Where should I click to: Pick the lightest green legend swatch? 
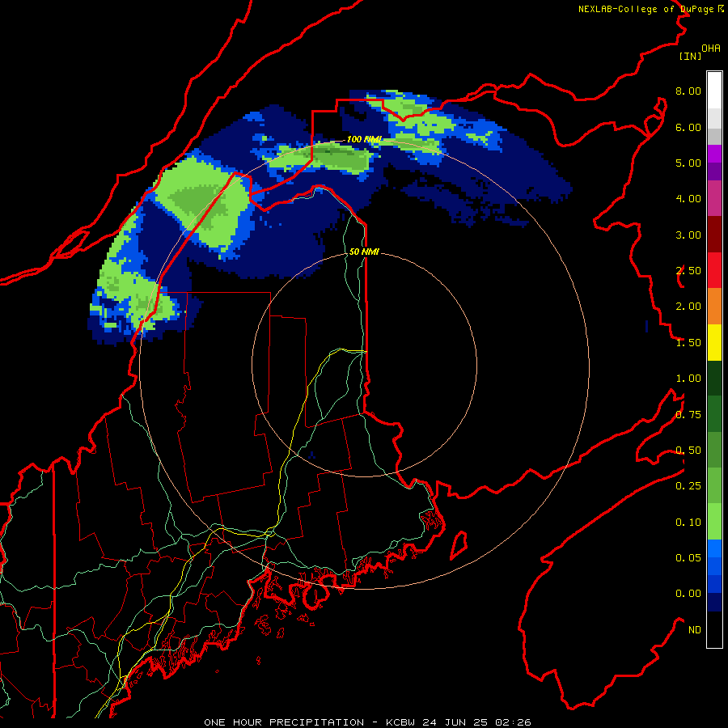tap(714, 522)
